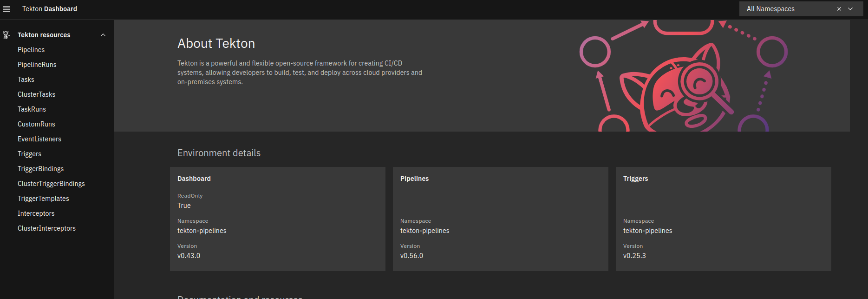Click the Pipelines card title
868x299 pixels.
(414, 179)
